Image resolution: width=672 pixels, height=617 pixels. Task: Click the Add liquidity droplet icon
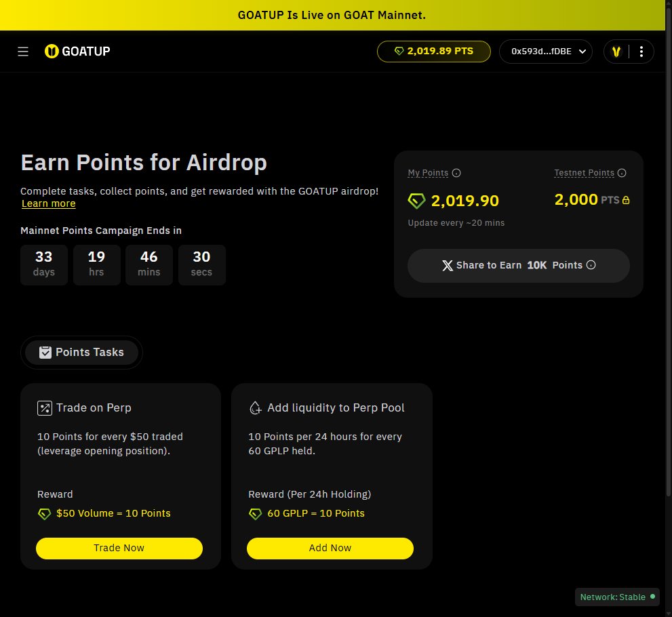point(256,408)
